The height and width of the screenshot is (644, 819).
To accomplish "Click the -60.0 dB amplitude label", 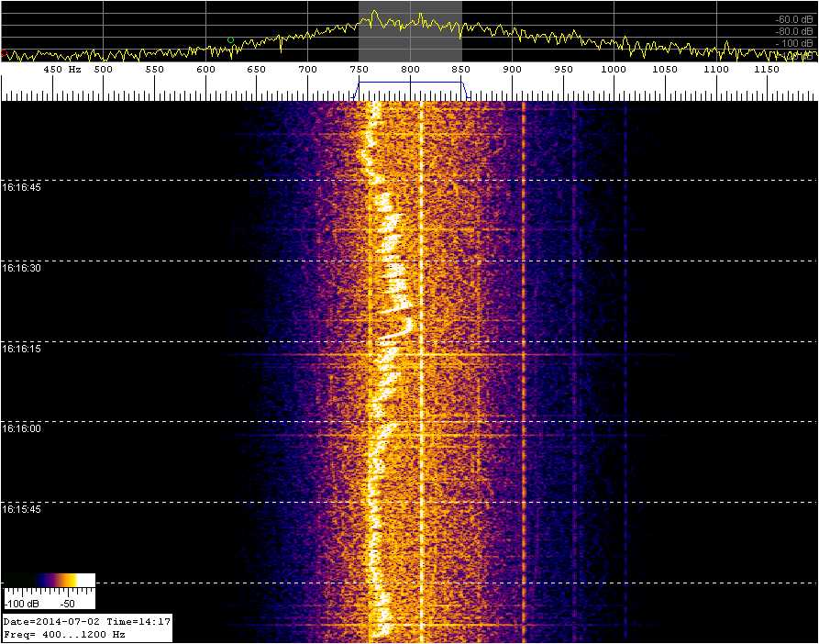I will [x=794, y=18].
